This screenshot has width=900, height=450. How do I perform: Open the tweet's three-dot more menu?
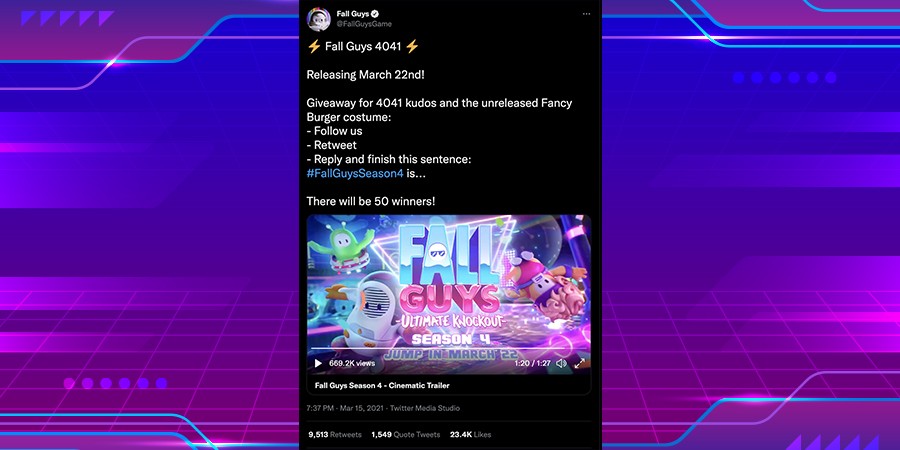pos(586,14)
